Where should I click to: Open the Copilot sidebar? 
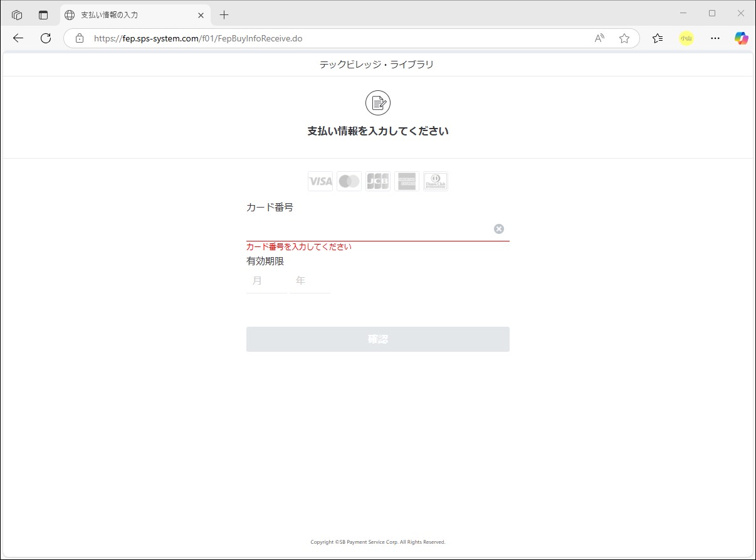[x=742, y=38]
